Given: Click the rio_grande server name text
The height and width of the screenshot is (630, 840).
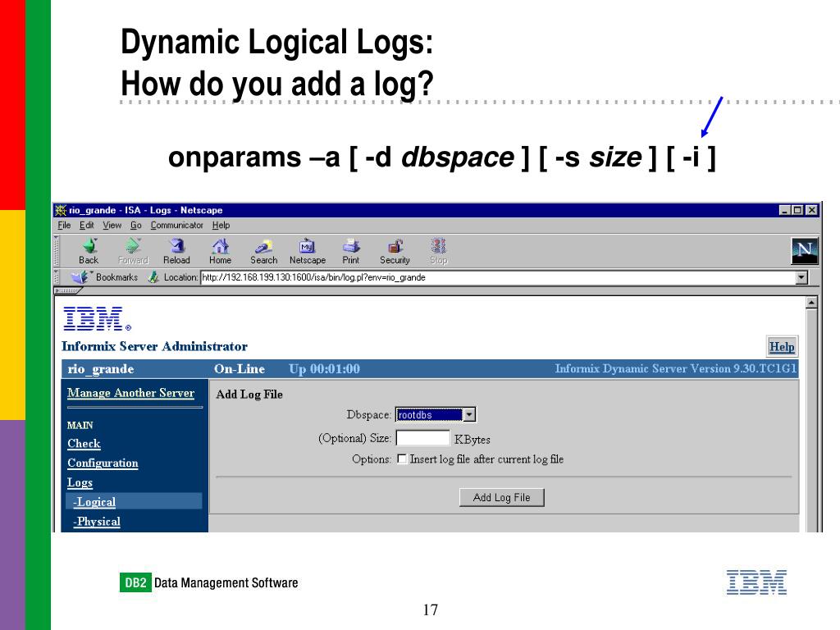Looking at the screenshot, I should point(101,368).
